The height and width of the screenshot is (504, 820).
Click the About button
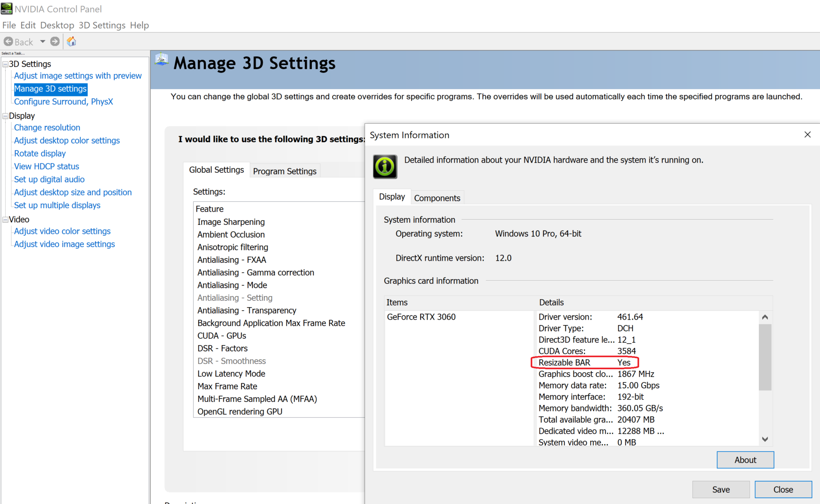coord(745,460)
